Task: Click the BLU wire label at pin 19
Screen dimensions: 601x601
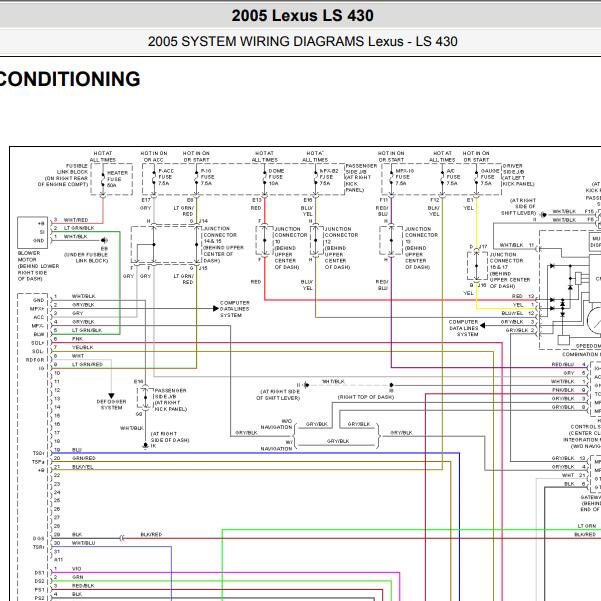Action: coord(77,450)
